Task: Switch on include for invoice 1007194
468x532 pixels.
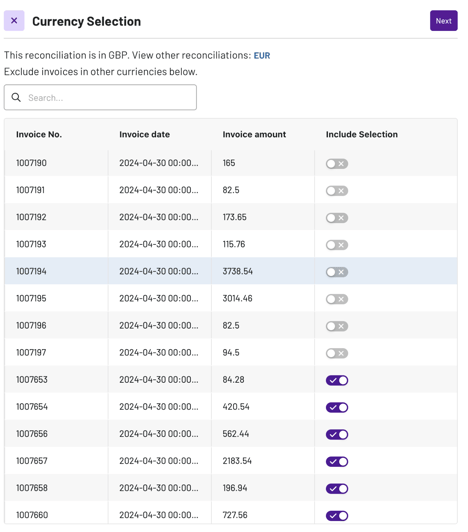Action: tap(337, 272)
